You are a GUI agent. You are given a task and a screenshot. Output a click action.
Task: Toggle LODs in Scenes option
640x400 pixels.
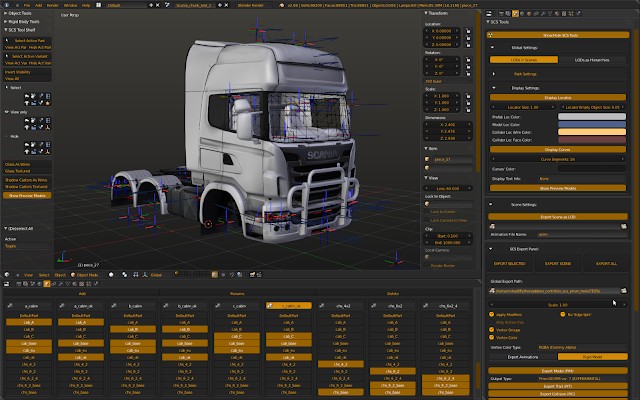[x=524, y=60]
